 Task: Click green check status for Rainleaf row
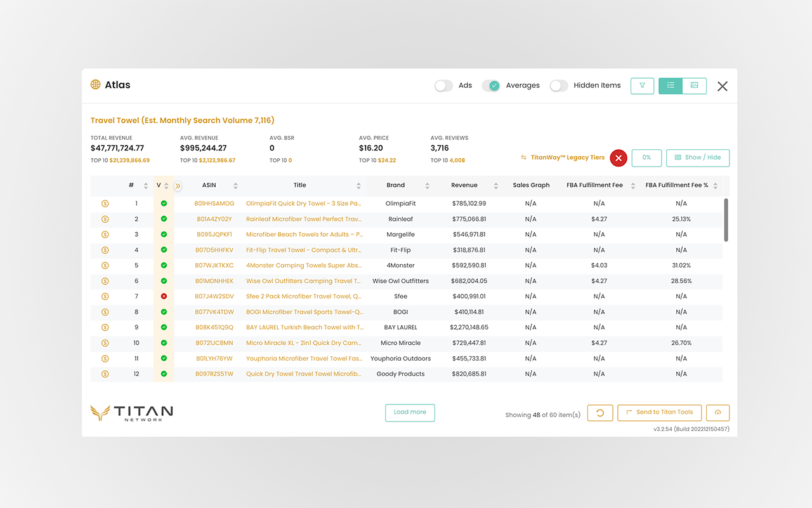[x=164, y=219]
